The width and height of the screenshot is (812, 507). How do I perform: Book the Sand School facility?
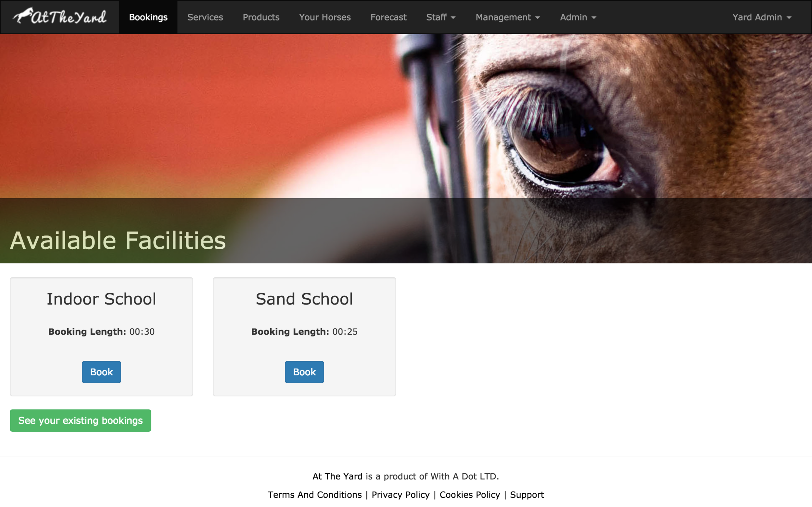click(304, 372)
